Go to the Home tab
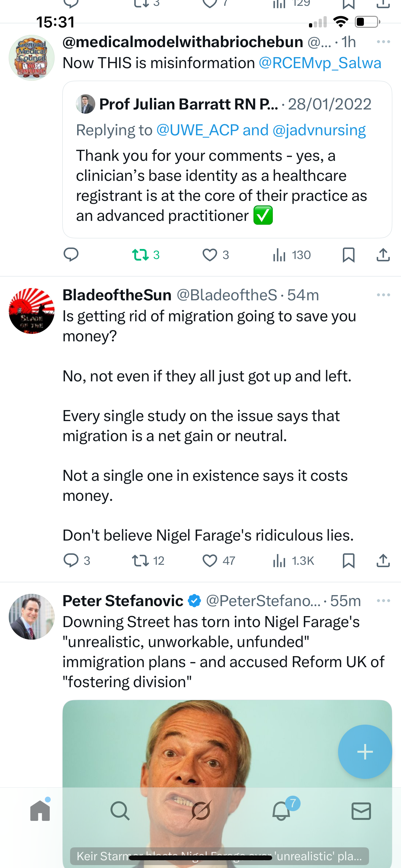Screen dimensions: 401x868 [x=40, y=811]
